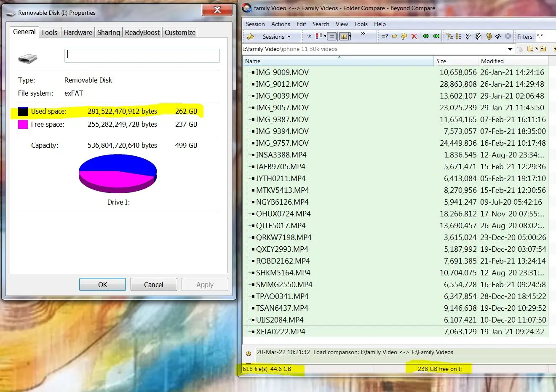Toggle the Show Differences view filter
Screen dimensions: 556x392
[x=319, y=37]
